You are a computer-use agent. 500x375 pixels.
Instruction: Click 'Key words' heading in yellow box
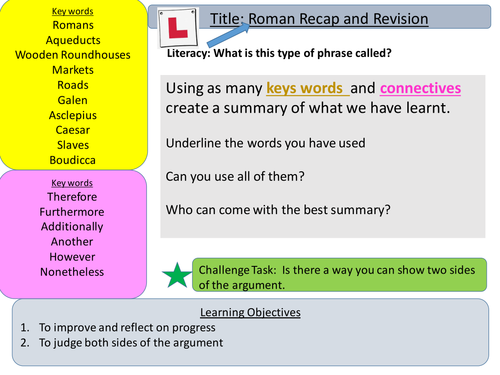click(x=73, y=11)
